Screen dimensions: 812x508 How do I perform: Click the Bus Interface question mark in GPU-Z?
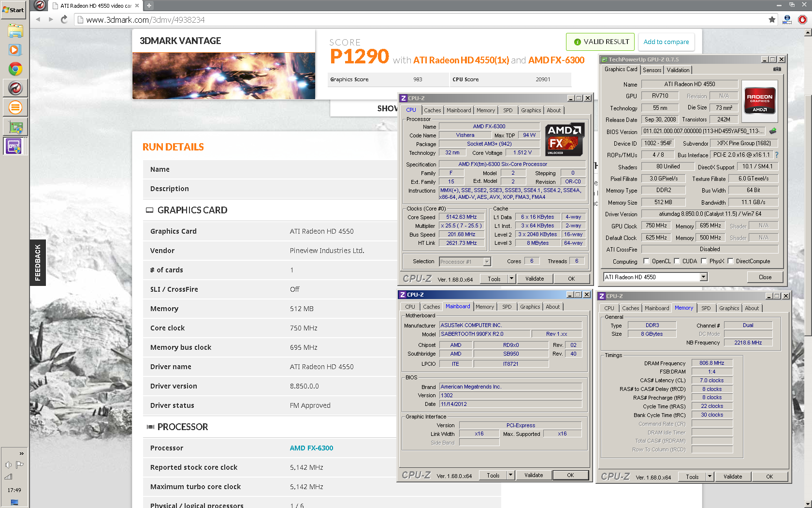[777, 155]
